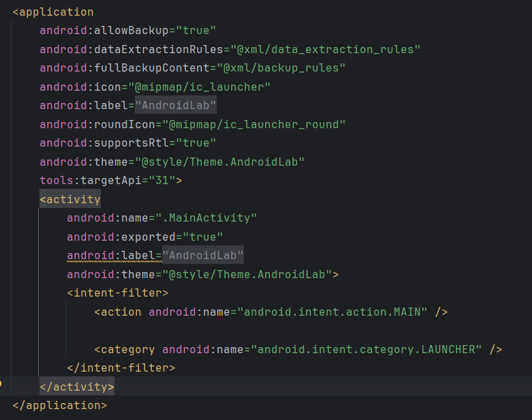Click the <action tag name
The width and height of the screenshot is (532, 420).
click(x=118, y=312)
